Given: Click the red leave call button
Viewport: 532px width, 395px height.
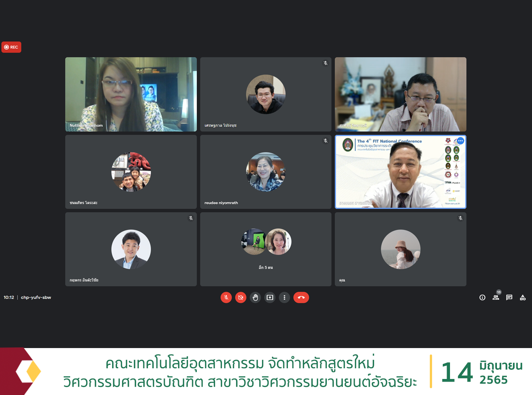Looking at the screenshot, I should (301, 297).
